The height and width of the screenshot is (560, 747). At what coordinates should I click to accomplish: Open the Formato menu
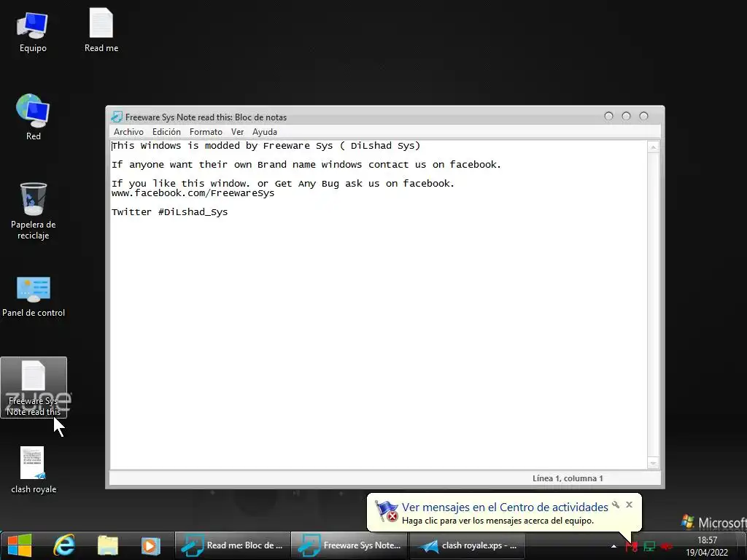(206, 132)
